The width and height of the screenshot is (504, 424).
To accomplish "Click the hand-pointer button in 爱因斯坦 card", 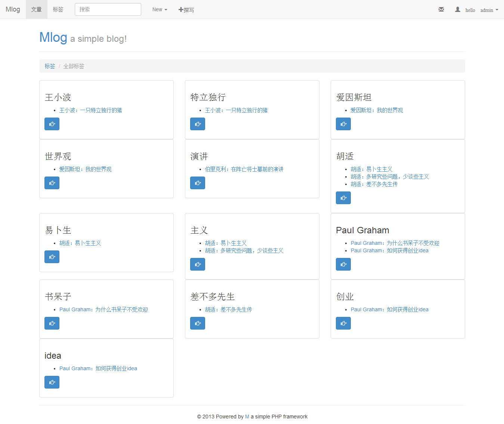I will click(x=343, y=124).
